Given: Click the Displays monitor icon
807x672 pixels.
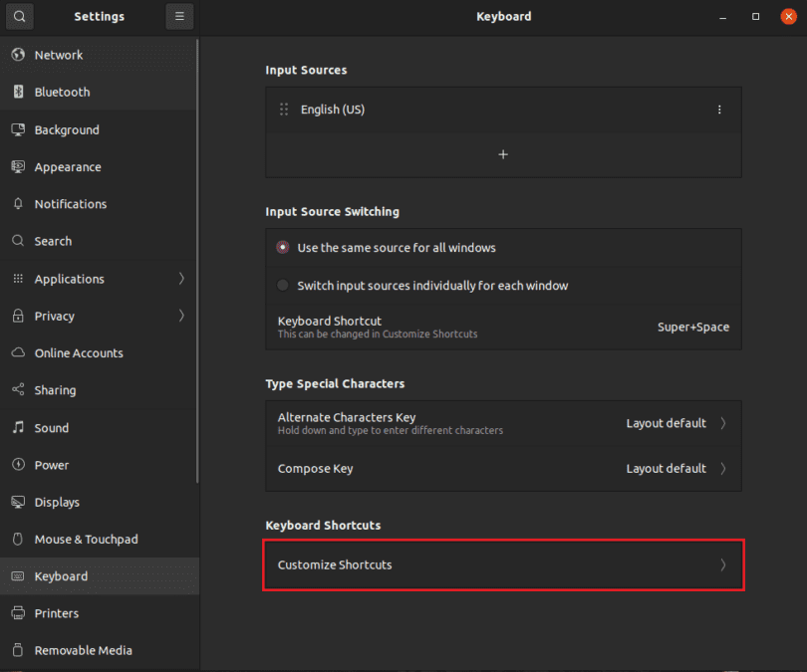Looking at the screenshot, I should click(18, 502).
